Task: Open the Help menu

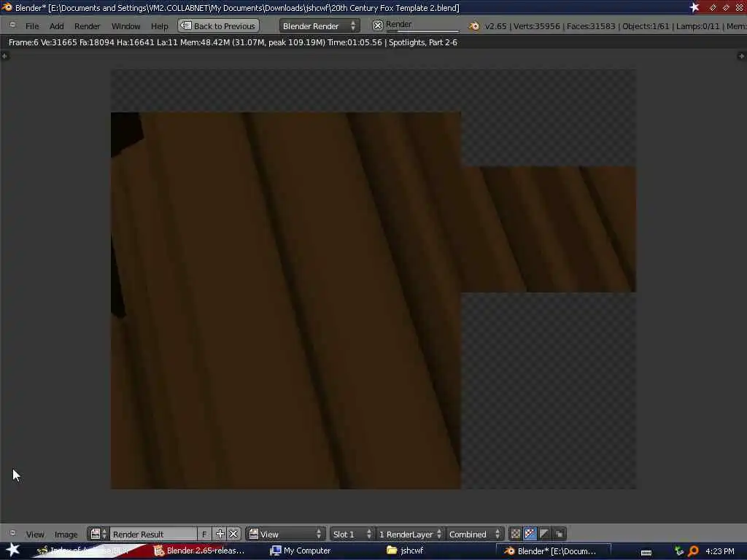Action: [160, 26]
